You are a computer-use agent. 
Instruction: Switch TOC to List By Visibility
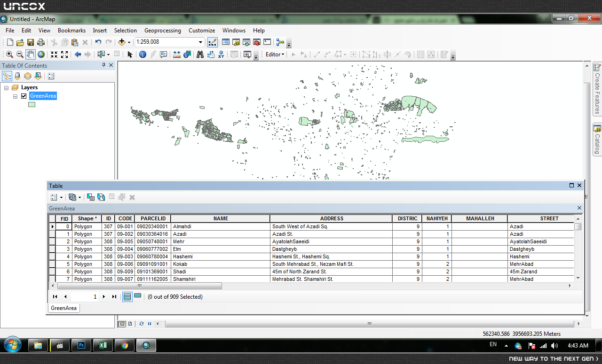coord(28,76)
